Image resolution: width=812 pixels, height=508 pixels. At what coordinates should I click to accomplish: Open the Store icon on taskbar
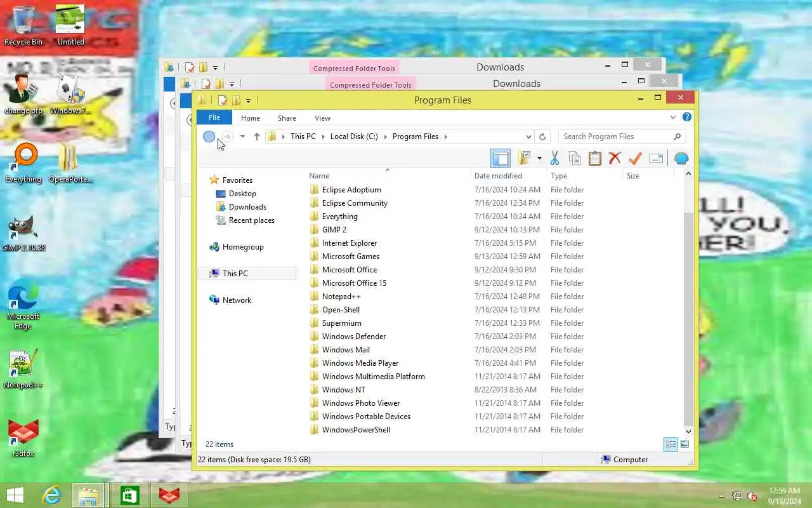[x=129, y=495]
